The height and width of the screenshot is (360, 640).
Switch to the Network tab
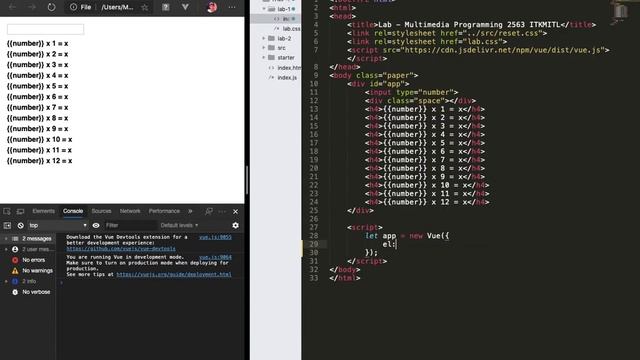click(130, 211)
